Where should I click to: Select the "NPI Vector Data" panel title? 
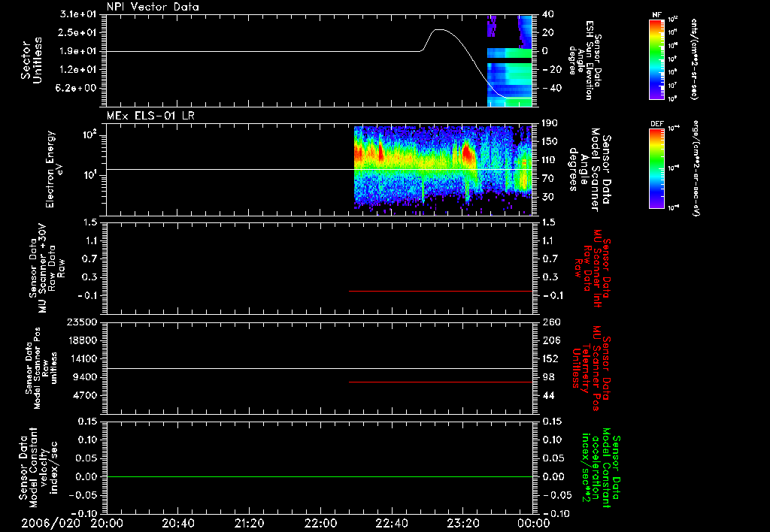point(153,7)
